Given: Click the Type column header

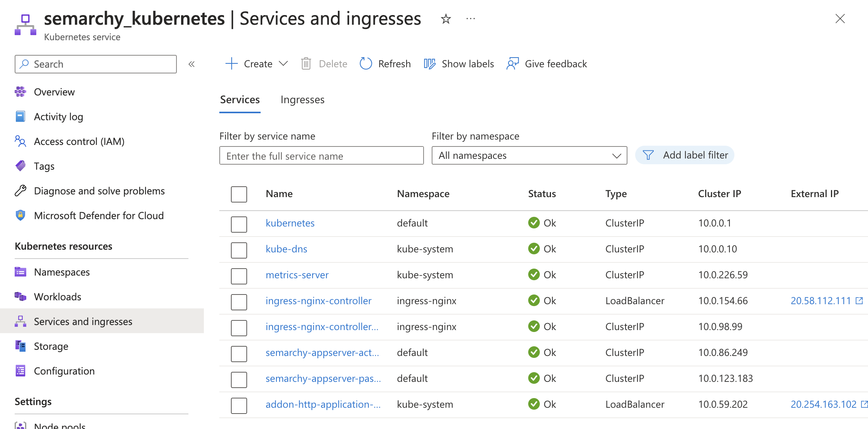Looking at the screenshot, I should 616,194.
